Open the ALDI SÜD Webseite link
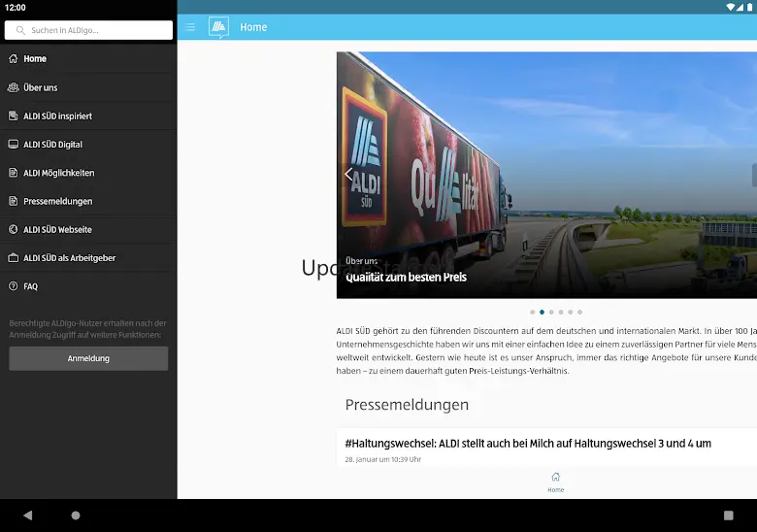This screenshot has width=757, height=532. pos(88,229)
